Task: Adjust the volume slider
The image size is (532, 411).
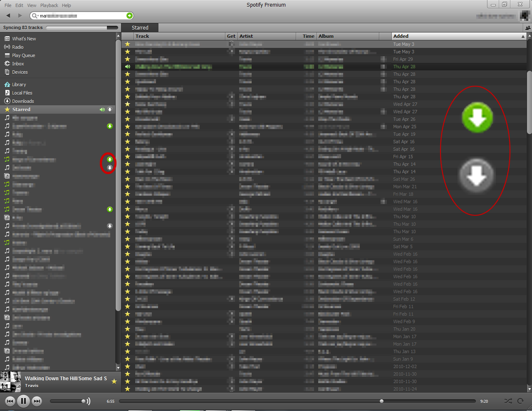Action: [x=67, y=401]
